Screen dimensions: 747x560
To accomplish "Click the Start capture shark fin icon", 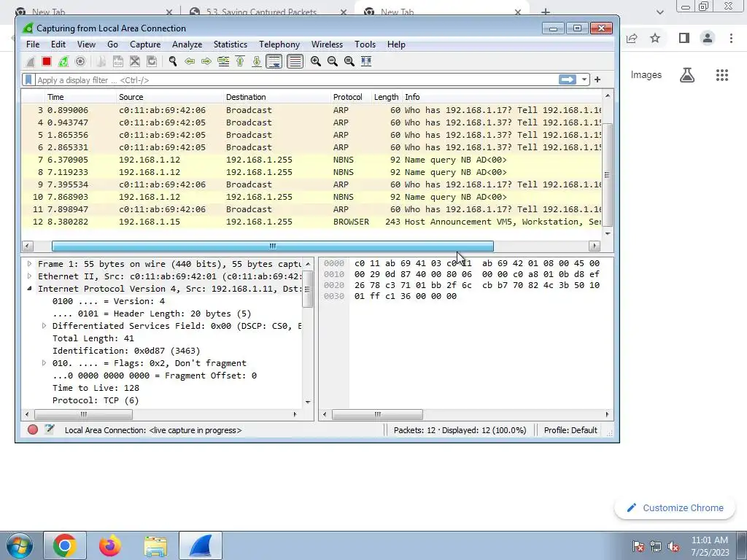I will click(30, 61).
